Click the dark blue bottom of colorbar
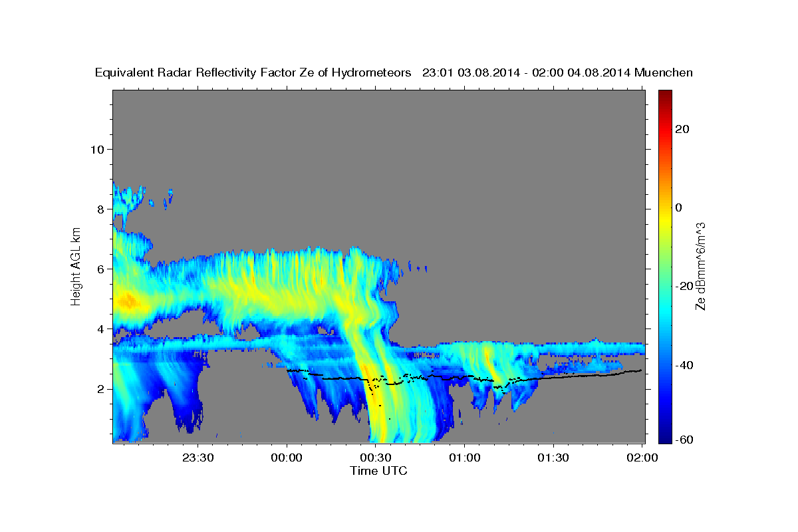This screenshot has width=798, height=532. click(x=664, y=438)
